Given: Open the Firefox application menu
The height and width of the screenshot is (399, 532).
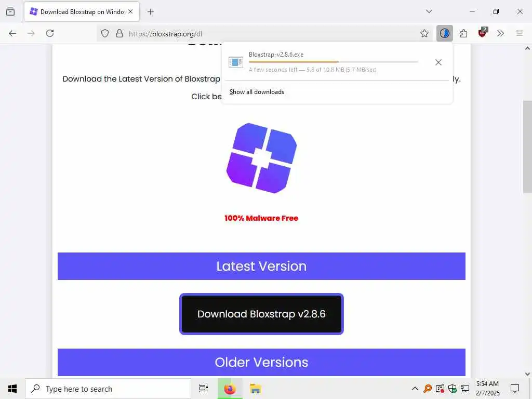Looking at the screenshot, I should click(x=520, y=33).
